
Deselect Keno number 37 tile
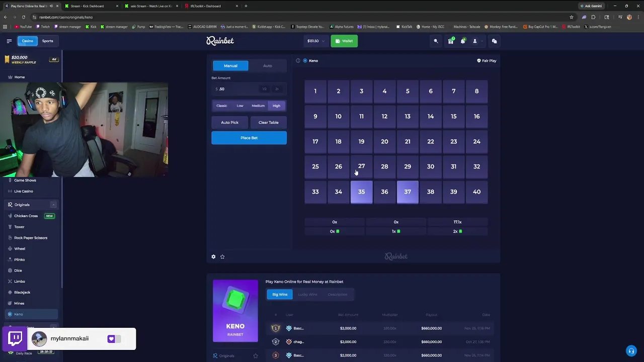(x=408, y=192)
